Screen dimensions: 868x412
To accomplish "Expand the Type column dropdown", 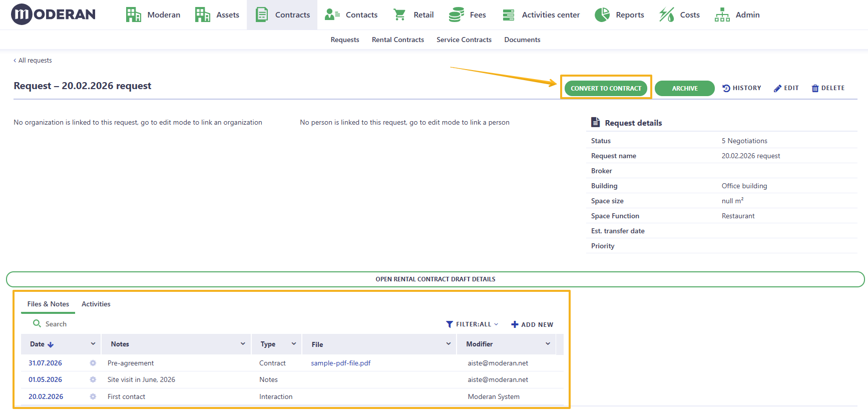I will 294,344.
